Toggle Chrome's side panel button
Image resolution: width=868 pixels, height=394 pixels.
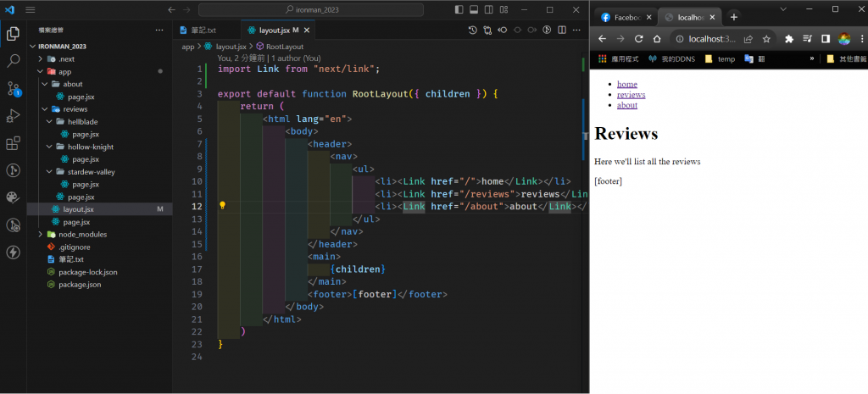[x=826, y=39]
